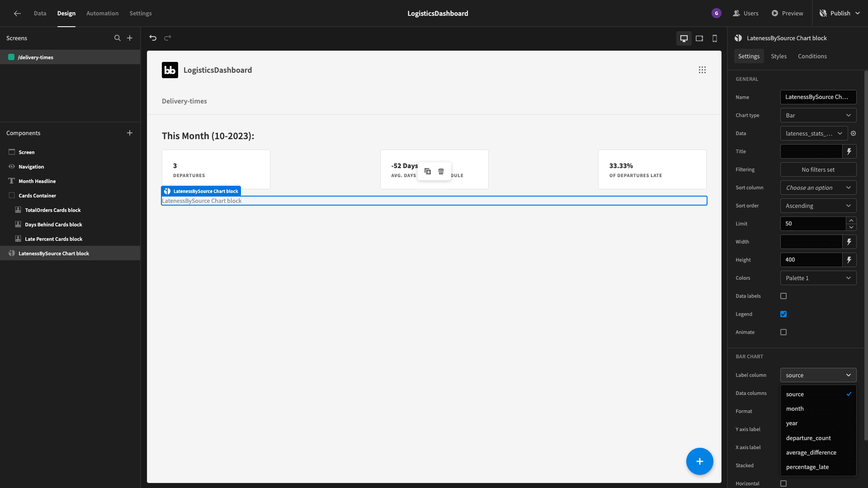Open data source settings gear
This screenshot has width=868, height=488.
(854, 133)
